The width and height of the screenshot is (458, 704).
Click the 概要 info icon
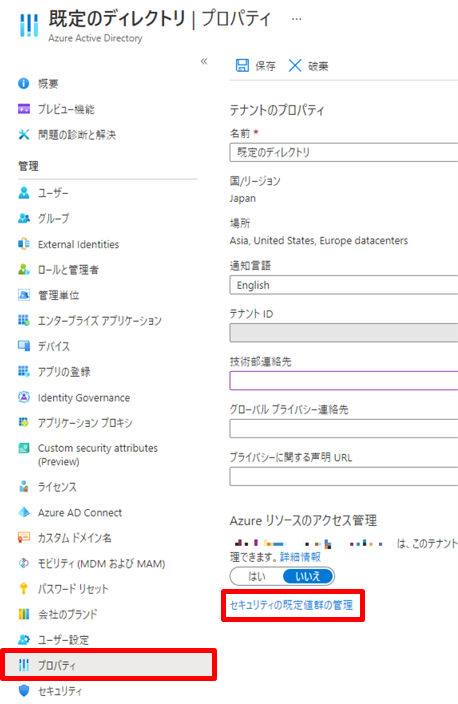(24, 84)
